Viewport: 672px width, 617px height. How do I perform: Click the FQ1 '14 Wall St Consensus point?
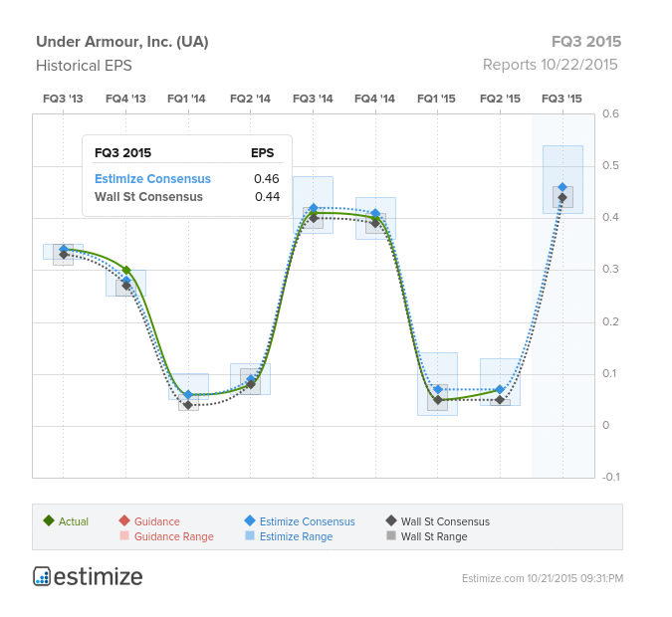(188, 405)
